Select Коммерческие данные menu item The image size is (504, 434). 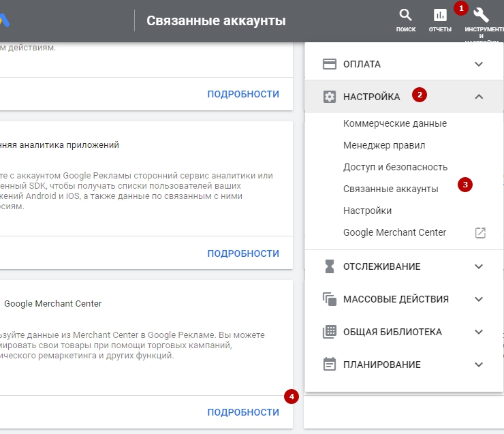[395, 123]
